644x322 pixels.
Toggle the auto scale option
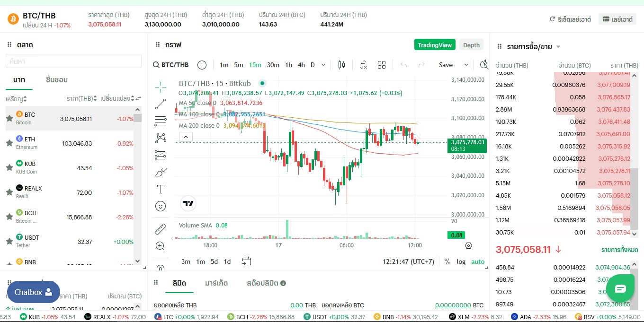click(478, 261)
